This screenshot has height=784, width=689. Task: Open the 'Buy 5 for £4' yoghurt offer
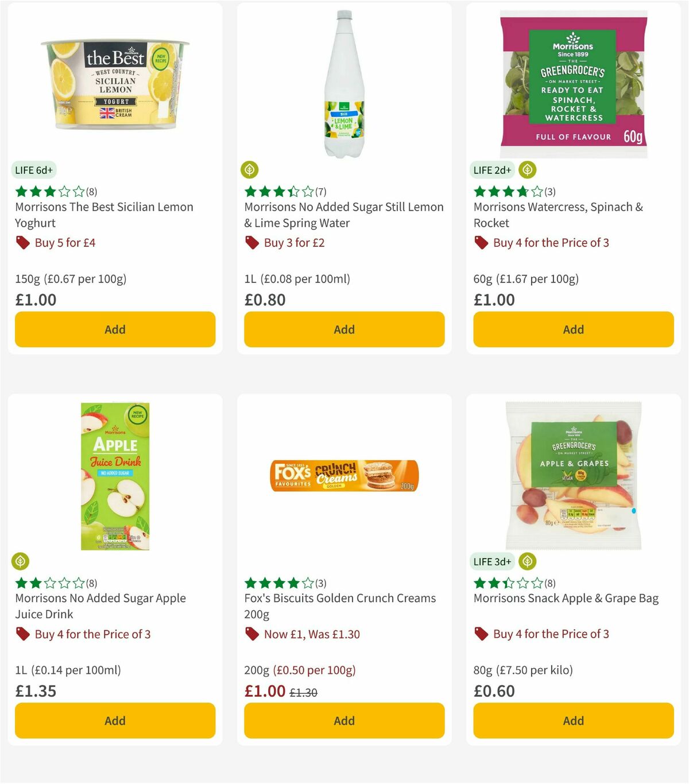65,243
